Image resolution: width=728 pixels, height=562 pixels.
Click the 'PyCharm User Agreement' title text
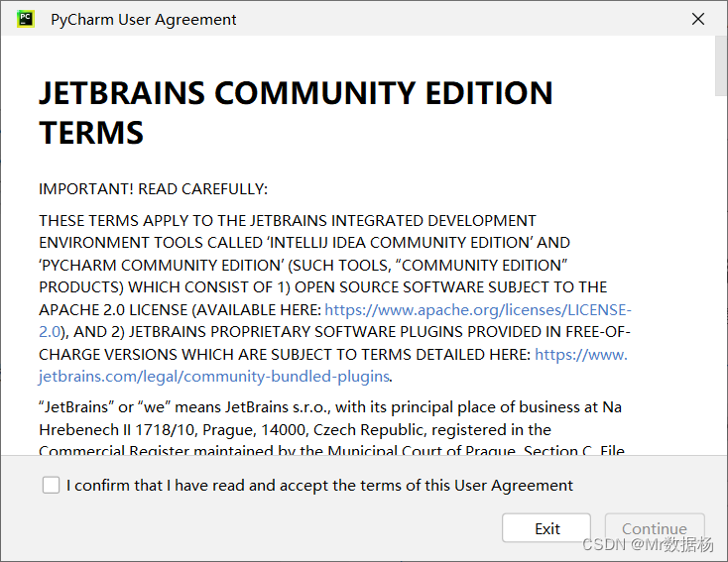coord(144,20)
